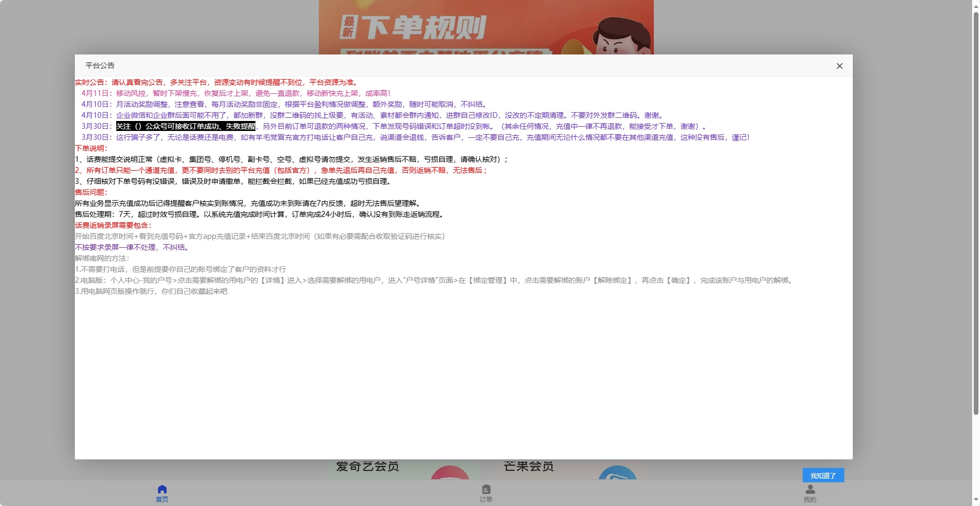Click the 下单规则 banner image
Image resolution: width=980 pixels, height=506 pixels.
[x=486, y=27]
